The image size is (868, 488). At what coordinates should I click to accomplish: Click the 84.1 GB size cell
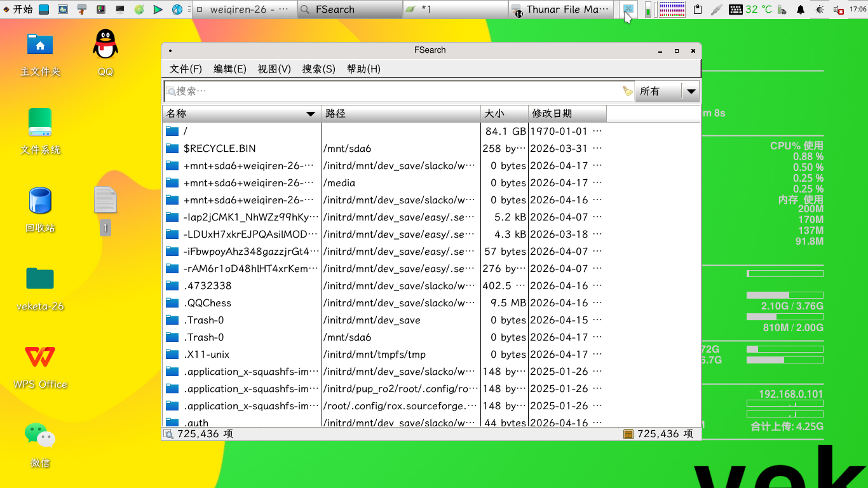pos(506,132)
